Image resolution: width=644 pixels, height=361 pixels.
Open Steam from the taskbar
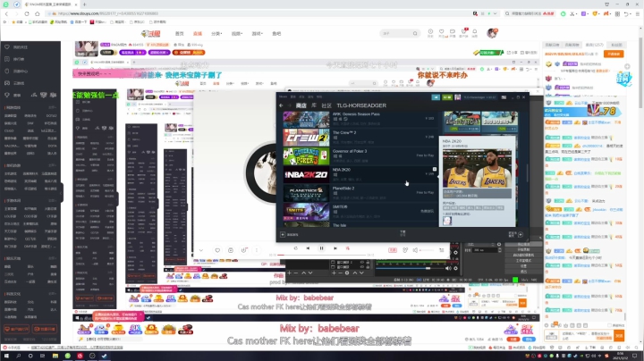[x=104, y=356]
